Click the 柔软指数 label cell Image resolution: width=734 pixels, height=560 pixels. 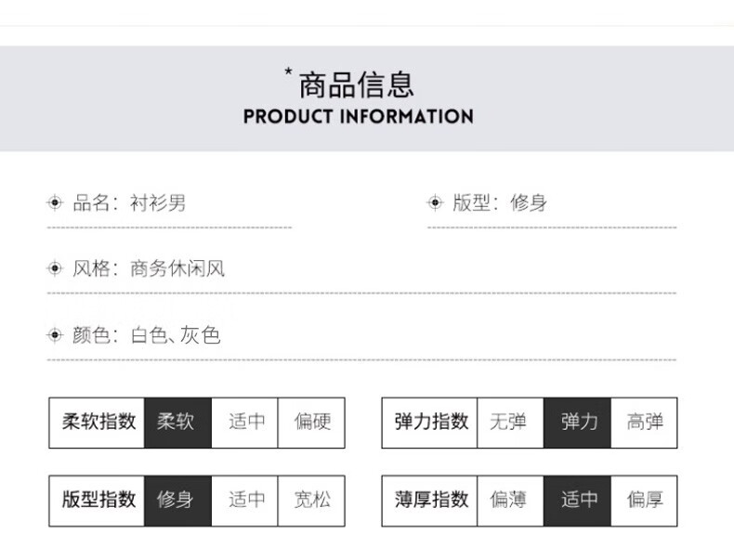(97, 423)
